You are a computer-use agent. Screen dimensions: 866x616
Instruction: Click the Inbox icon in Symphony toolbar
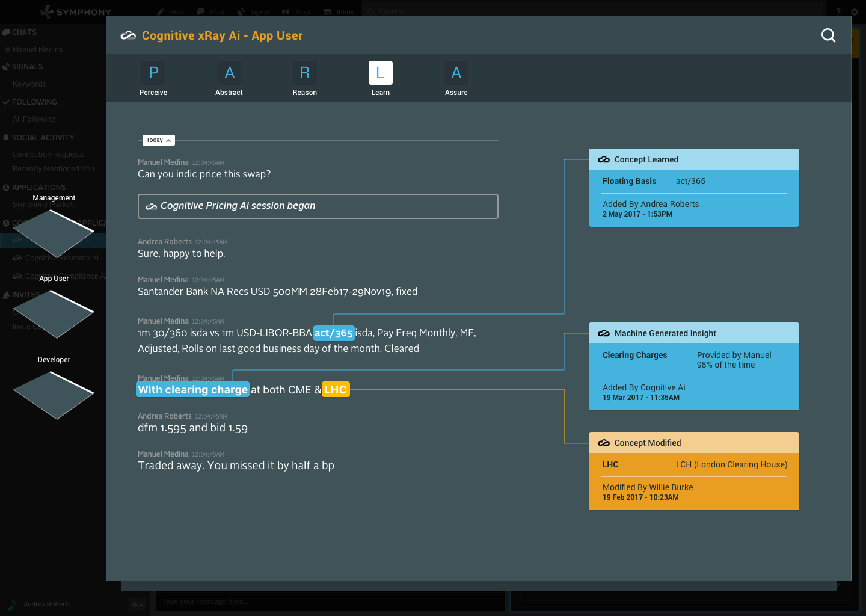tap(327, 12)
